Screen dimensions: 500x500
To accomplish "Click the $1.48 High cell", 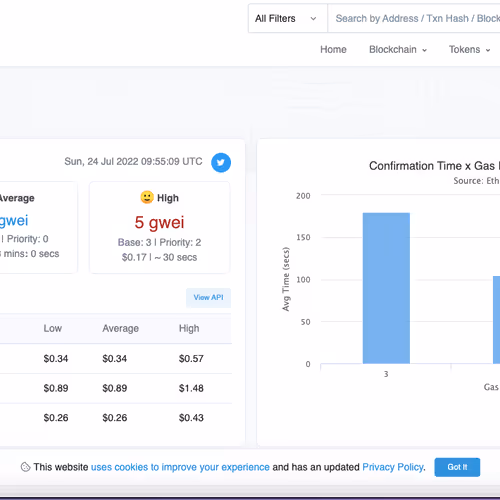I will click(191, 388).
